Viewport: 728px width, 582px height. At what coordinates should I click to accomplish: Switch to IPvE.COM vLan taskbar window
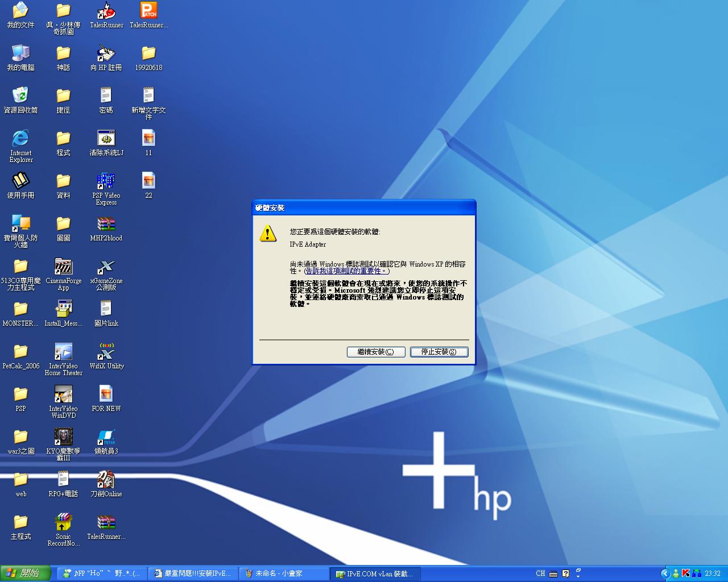click(x=375, y=573)
